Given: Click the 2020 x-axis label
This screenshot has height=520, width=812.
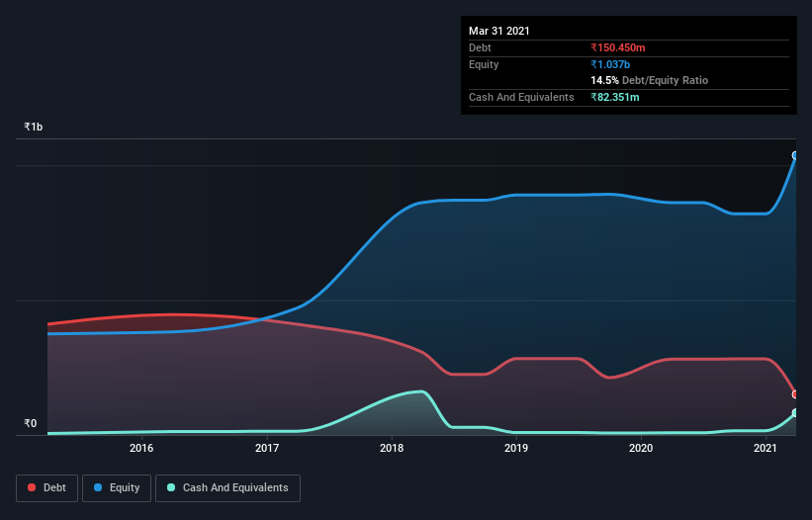Looking at the screenshot, I should 641,448.
